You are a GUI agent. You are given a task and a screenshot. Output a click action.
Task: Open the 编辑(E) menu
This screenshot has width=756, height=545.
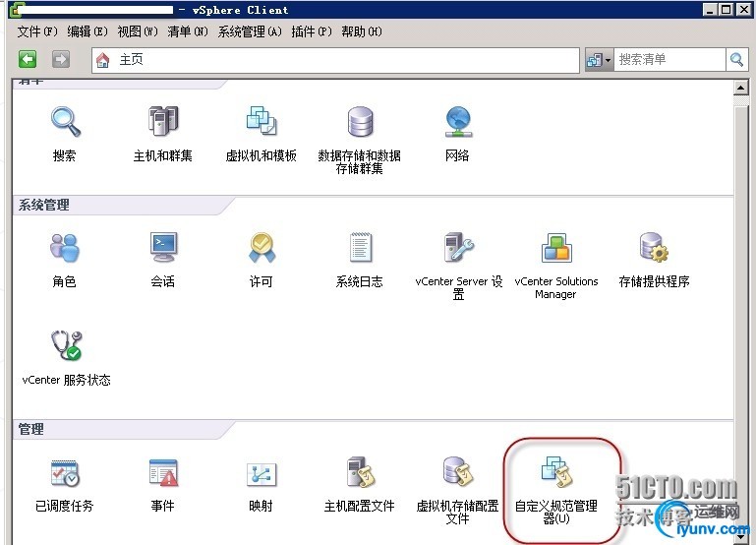coord(87,31)
